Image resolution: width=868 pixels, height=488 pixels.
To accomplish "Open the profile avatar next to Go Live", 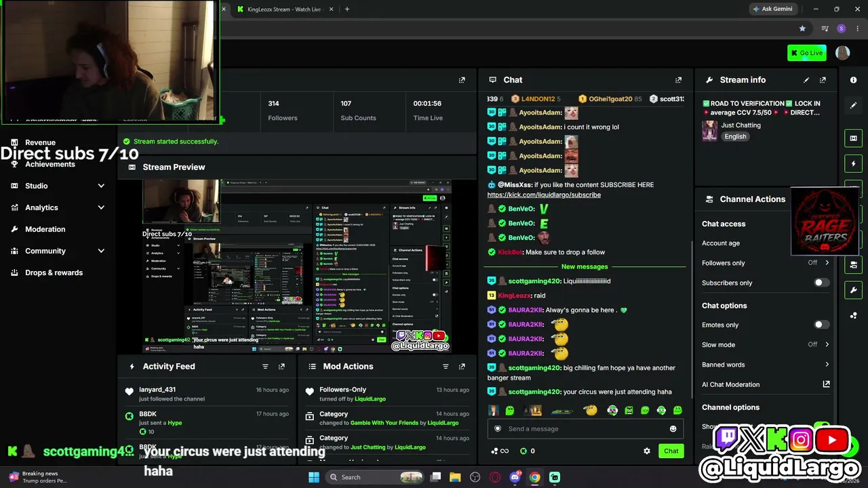I will point(843,53).
